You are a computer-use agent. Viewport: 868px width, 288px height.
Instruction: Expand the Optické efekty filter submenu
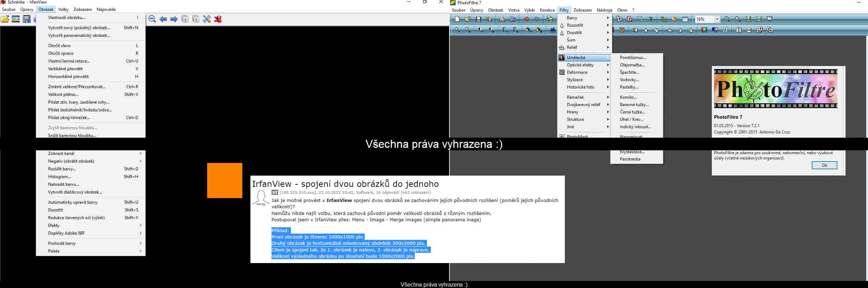click(585, 65)
